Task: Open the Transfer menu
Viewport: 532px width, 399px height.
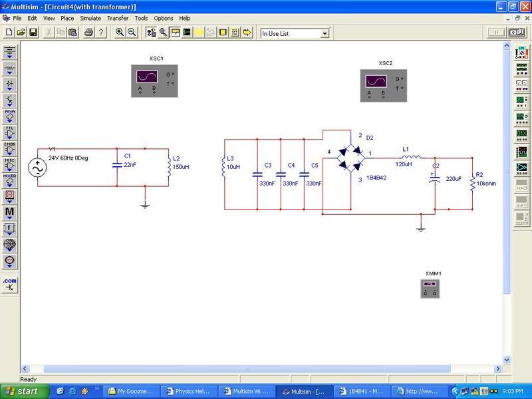Action: pyautogui.click(x=118, y=19)
